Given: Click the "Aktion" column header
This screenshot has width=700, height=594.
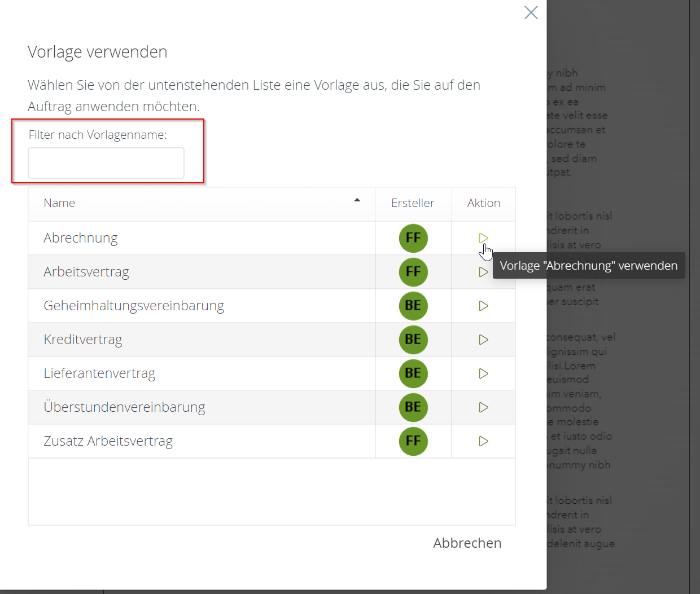Looking at the screenshot, I should 483,203.
